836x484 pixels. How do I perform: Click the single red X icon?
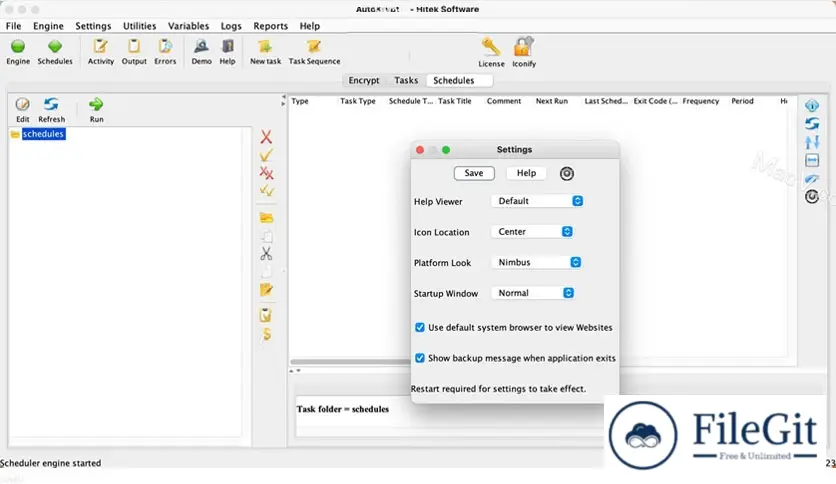[266, 137]
